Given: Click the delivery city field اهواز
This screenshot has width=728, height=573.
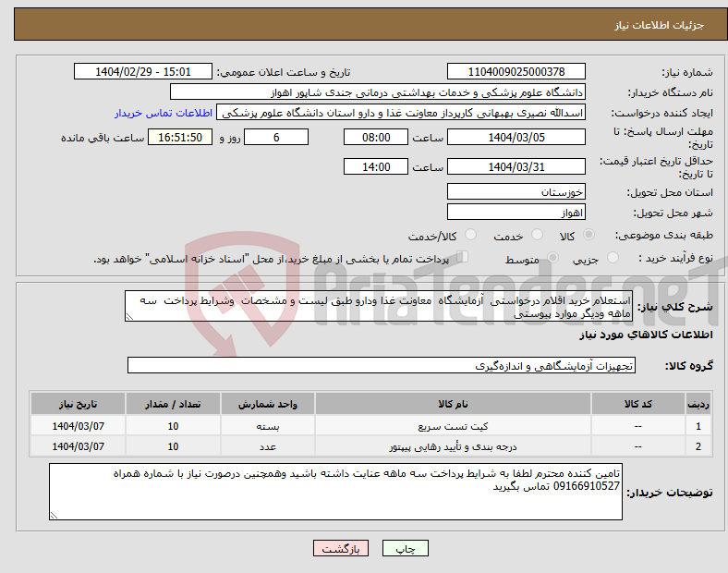Looking at the screenshot, I should [516, 213].
